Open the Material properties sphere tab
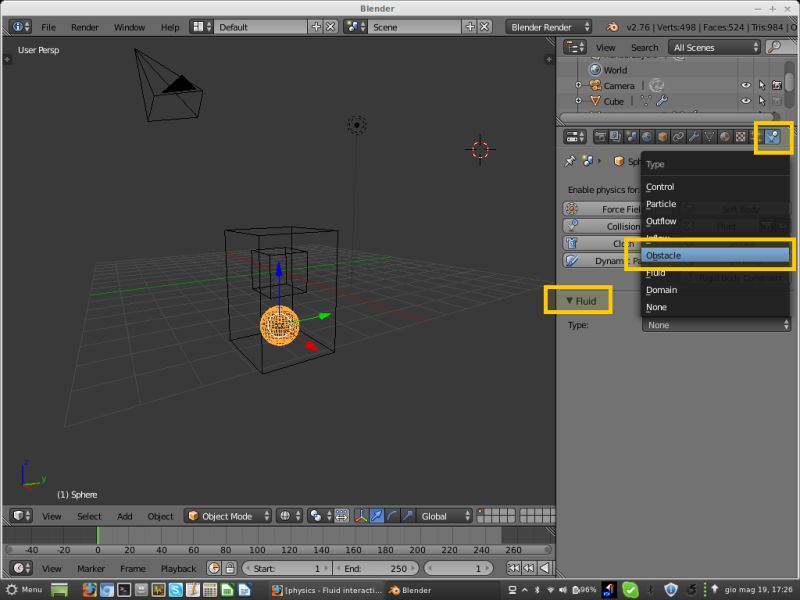Viewport: 800px width, 600px height. [724, 137]
